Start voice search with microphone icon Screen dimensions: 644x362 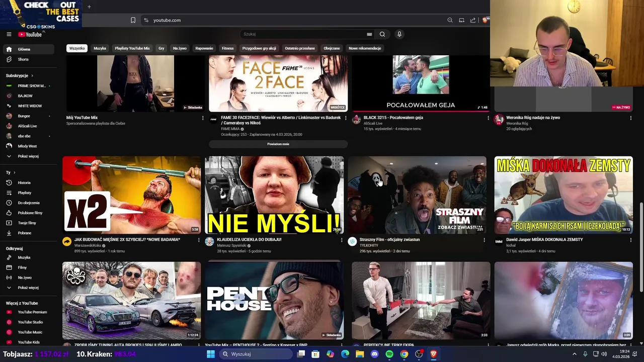(x=399, y=34)
